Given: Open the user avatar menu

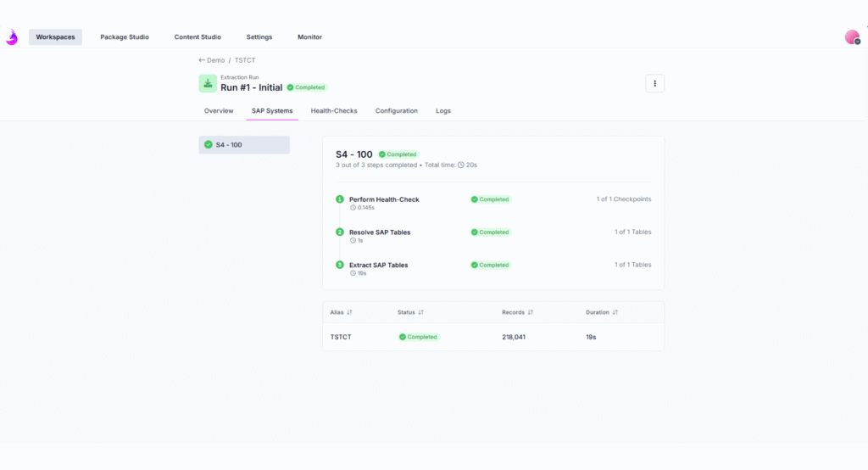Looking at the screenshot, I should [x=852, y=37].
